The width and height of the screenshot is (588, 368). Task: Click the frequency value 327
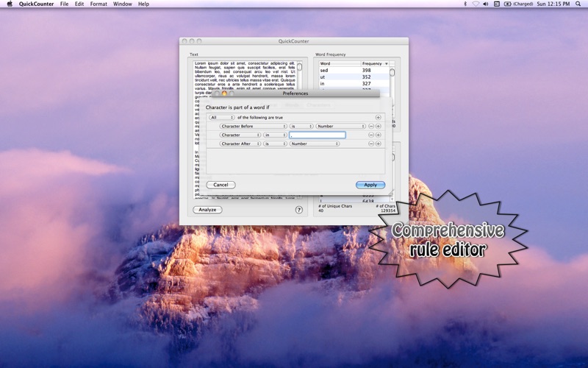click(366, 84)
